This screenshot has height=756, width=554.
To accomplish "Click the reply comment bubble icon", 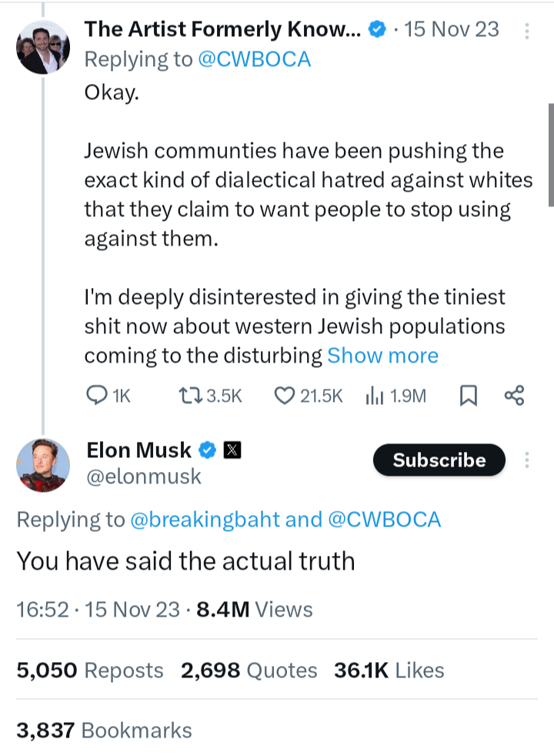I will (96, 396).
